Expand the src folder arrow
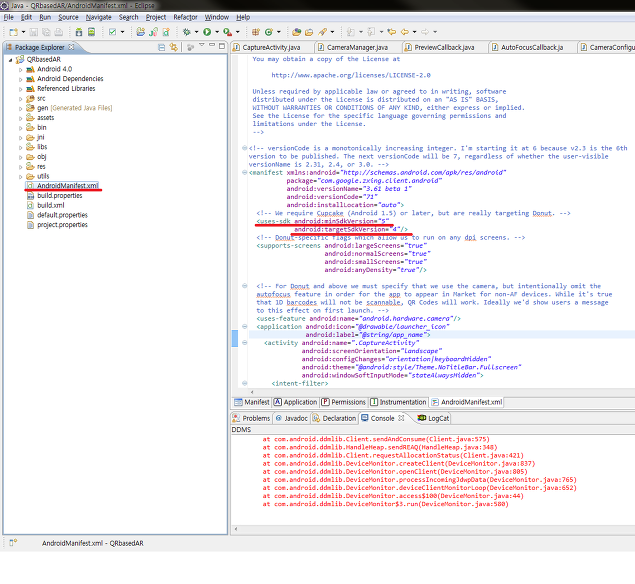Viewport: 635px width, 584px height. [21, 99]
